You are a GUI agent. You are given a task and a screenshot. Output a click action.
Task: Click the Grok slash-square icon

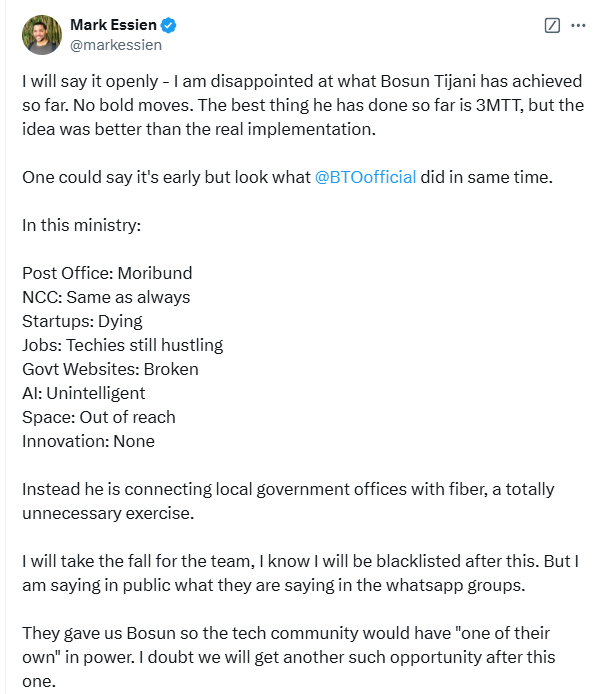[552, 25]
